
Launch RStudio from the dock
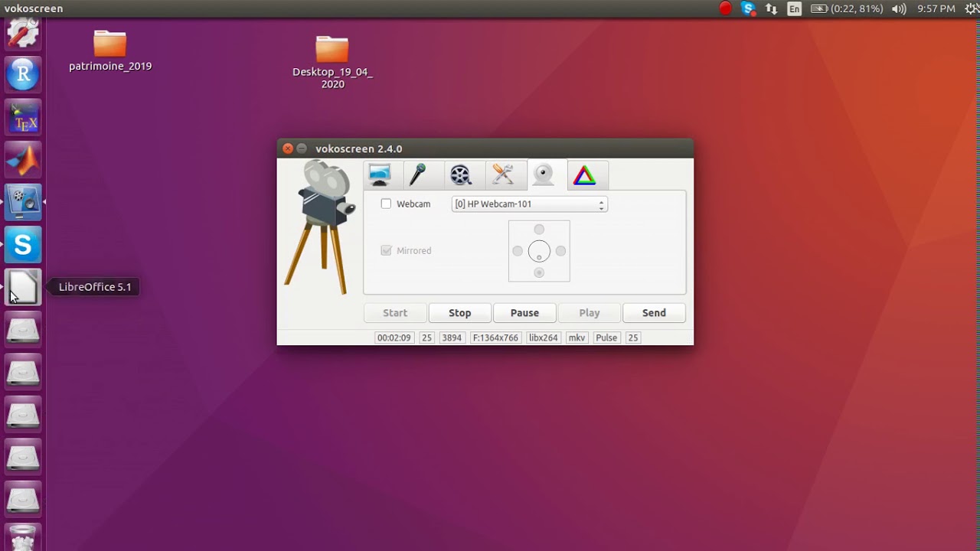pos(23,74)
